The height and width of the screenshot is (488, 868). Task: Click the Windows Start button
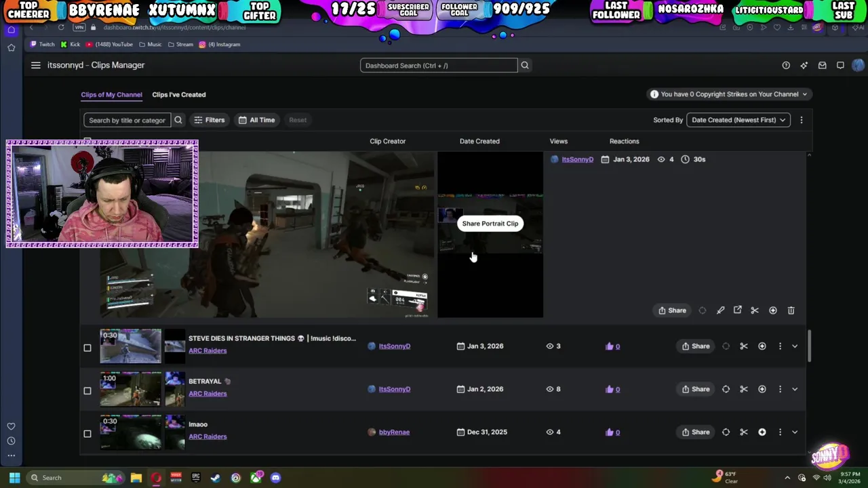14,478
